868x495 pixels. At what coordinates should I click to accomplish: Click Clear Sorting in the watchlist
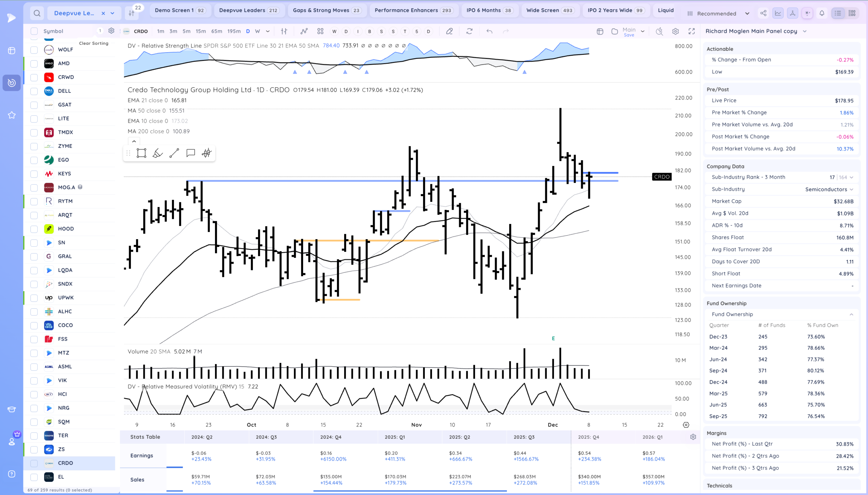coord(94,43)
